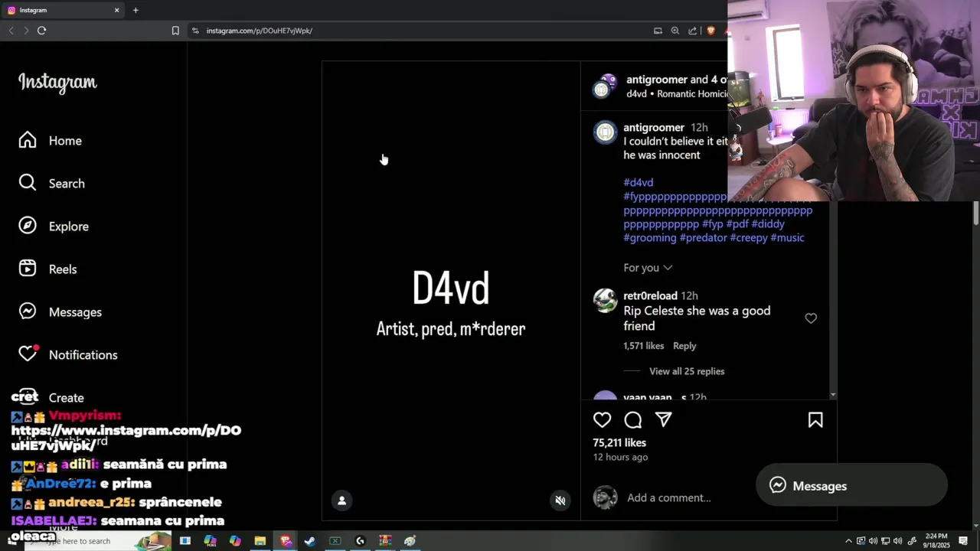
Task: Open the #creepy hashtag
Action: 749,237
